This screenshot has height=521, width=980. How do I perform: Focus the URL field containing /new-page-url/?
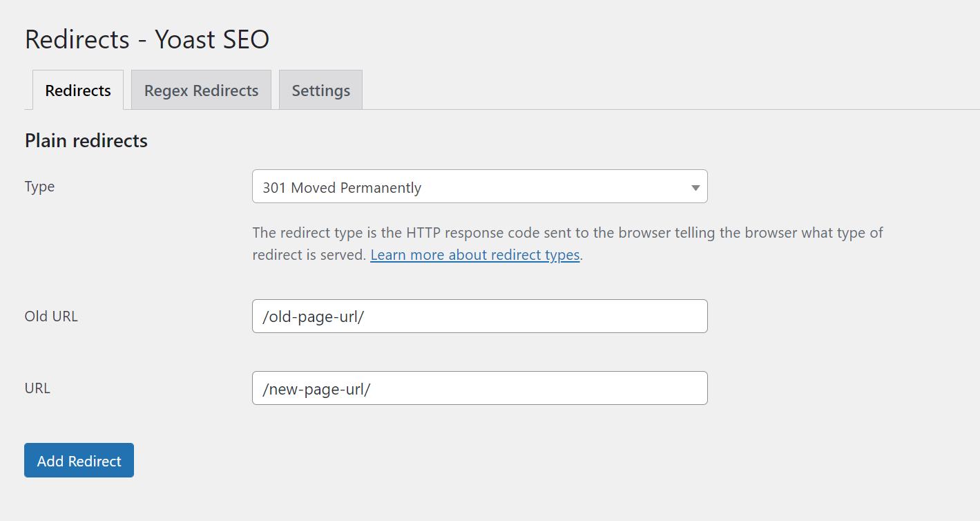[x=479, y=388]
